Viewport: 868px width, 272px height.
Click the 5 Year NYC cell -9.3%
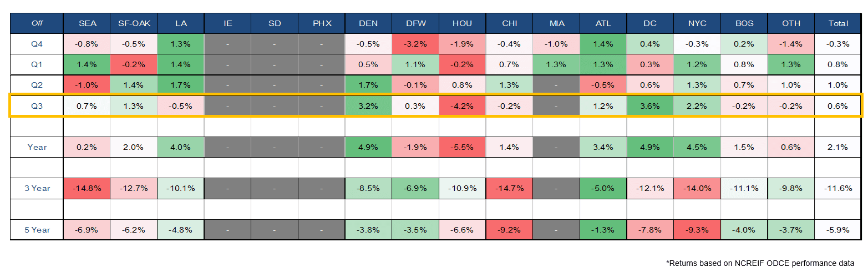tap(697, 230)
